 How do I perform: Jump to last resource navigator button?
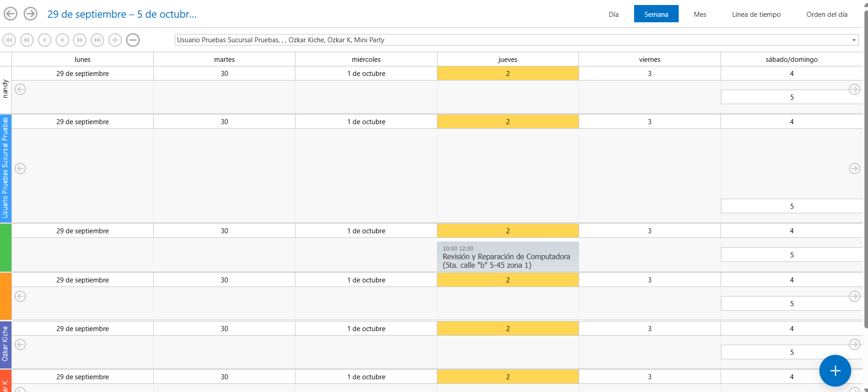tap(97, 40)
